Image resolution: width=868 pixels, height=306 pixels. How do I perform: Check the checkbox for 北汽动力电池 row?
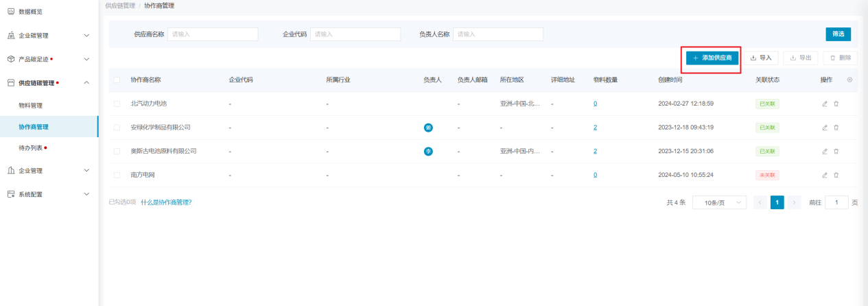click(117, 104)
